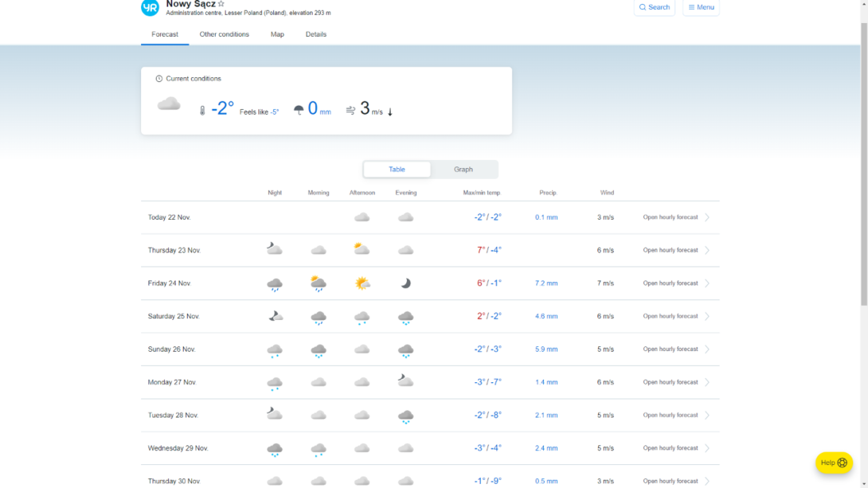Click Friday 24 Nov. morning weather icon
Screen dimensions: 868x488
(319, 283)
